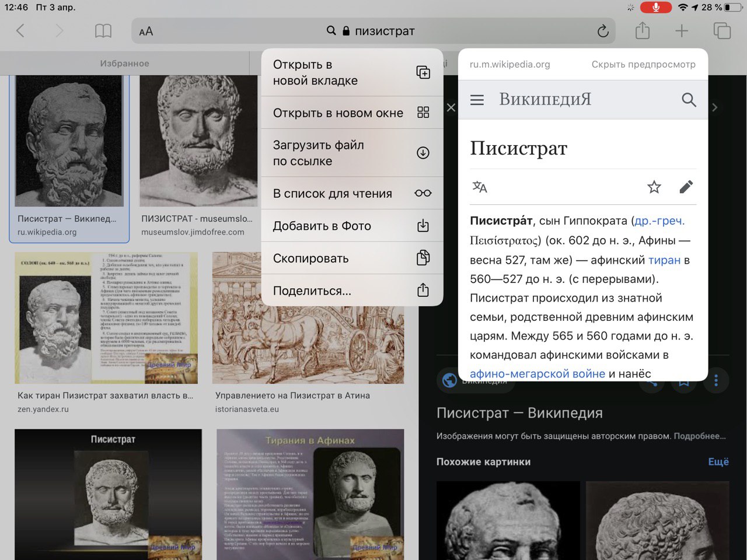The image size is (747, 560).
Task: Show all tabs overview icon
Action: click(x=722, y=31)
